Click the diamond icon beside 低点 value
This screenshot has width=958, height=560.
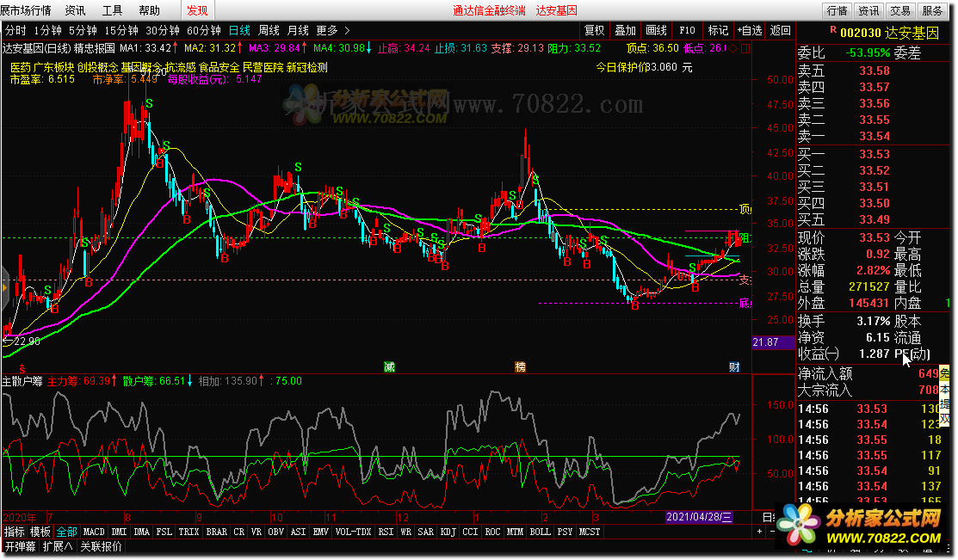pos(733,48)
